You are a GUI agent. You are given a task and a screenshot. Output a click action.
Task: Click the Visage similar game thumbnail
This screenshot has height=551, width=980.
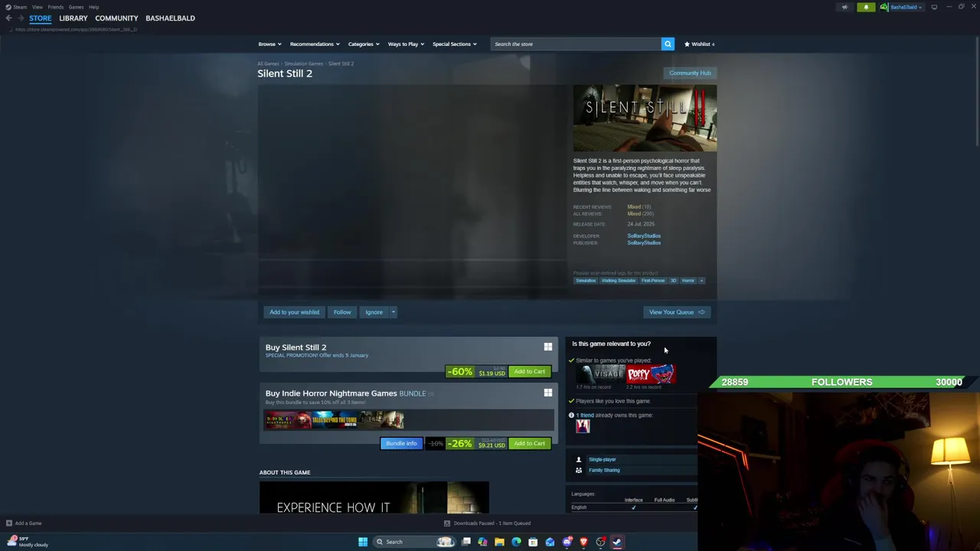601,374
